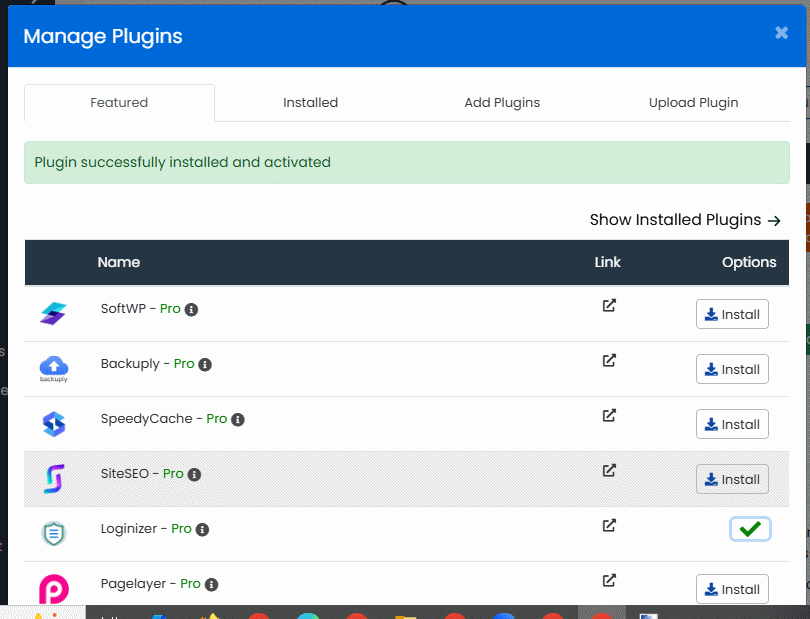Click the Pro label next to Backuply
Viewport: 810px width, 619px height.
[x=184, y=364]
